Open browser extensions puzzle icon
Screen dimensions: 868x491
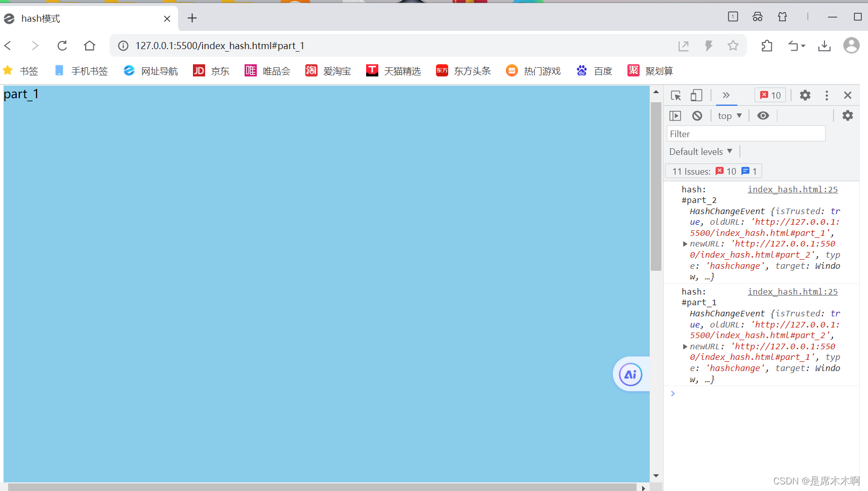767,46
